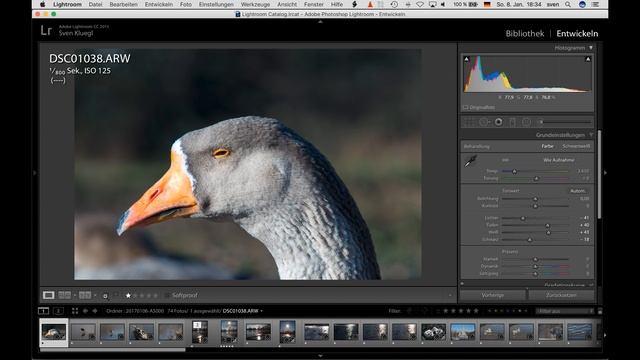Enable Softproof checkbox
The width and height of the screenshot is (640, 360).
(x=167, y=295)
